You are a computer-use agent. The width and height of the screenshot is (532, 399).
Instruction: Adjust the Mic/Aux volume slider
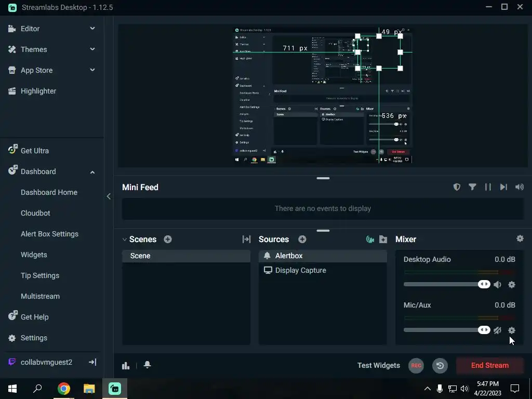pyautogui.click(x=447, y=330)
